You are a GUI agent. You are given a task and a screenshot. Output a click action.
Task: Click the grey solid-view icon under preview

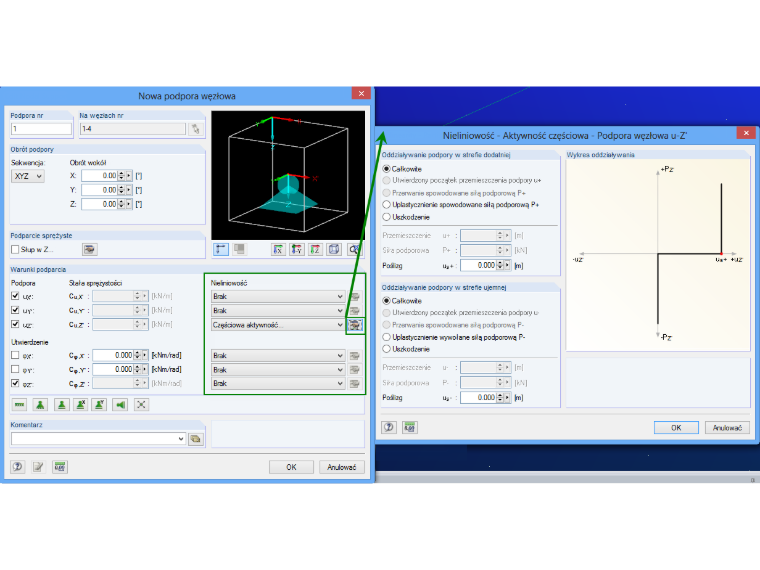[239, 250]
